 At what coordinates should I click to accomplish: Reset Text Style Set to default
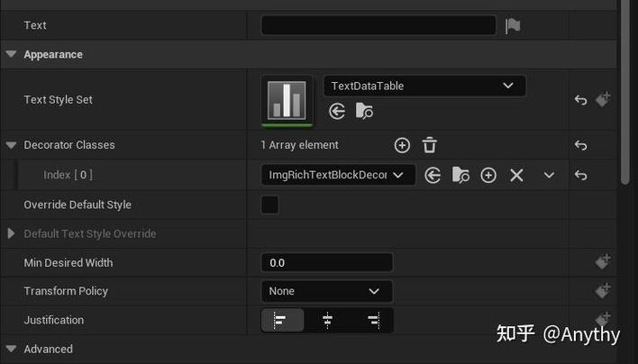[580, 100]
